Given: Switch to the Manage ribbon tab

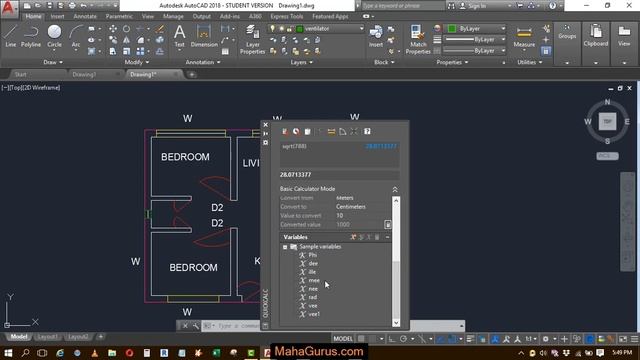Looking at the screenshot, I should tap(173, 16).
